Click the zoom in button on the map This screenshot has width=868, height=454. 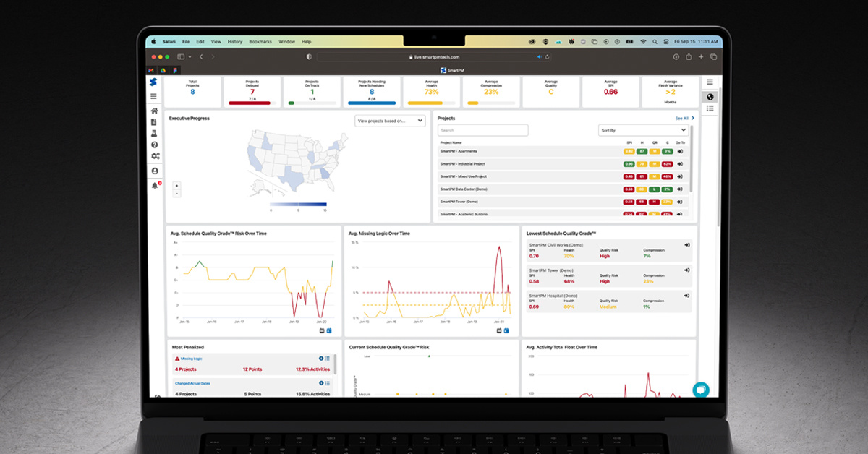click(176, 185)
